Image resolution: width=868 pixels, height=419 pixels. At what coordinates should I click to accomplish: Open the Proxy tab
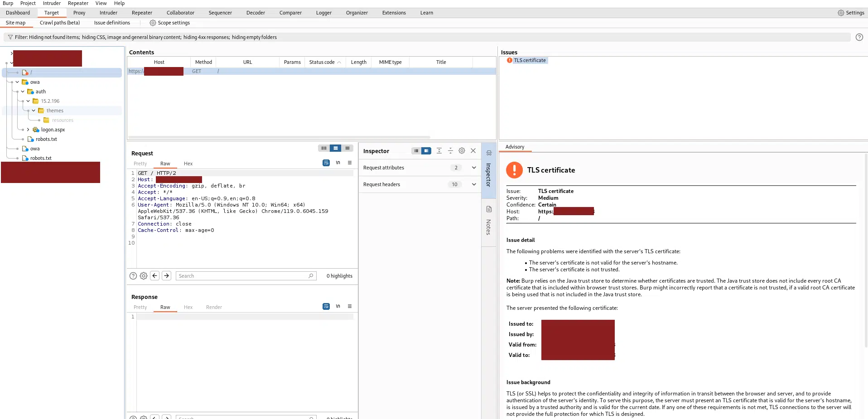point(79,13)
